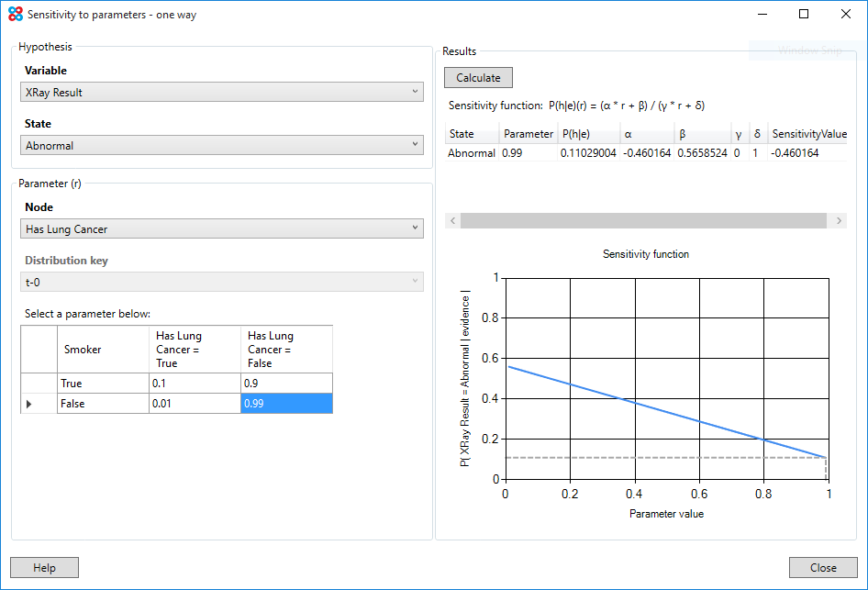This screenshot has height=590, width=868.
Task: Click the 0.9 cell under Has Lung Cancer False
Action: (x=286, y=384)
